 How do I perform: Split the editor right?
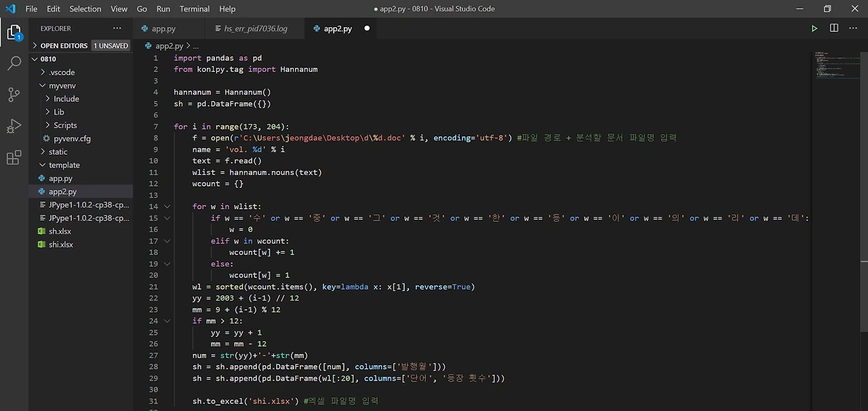pos(834,28)
